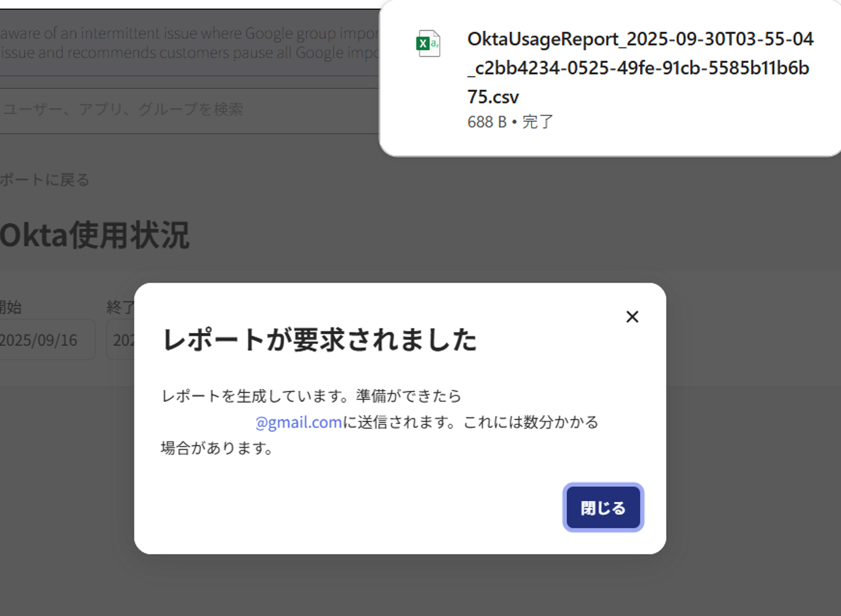This screenshot has height=616, width=841.
Task: Click the レポートを生成しています message line
Action: click(x=311, y=396)
